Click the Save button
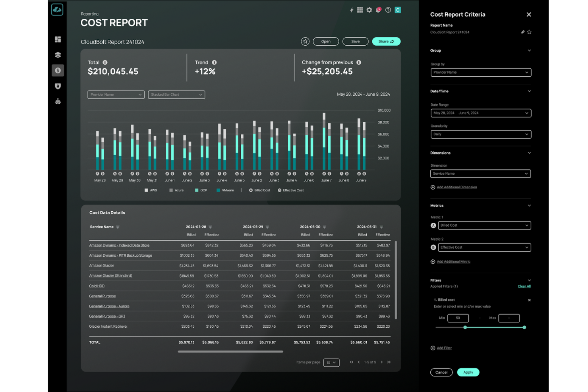 click(x=355, y=41)
